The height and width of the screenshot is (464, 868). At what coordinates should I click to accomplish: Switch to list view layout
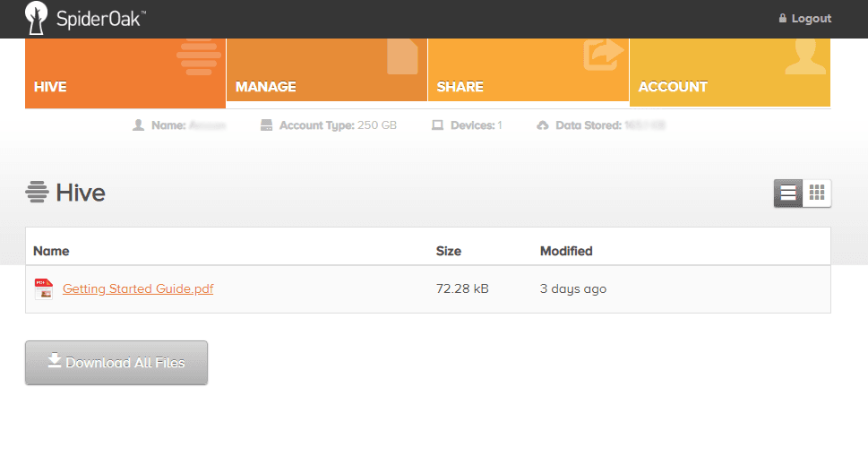(788, 193)
